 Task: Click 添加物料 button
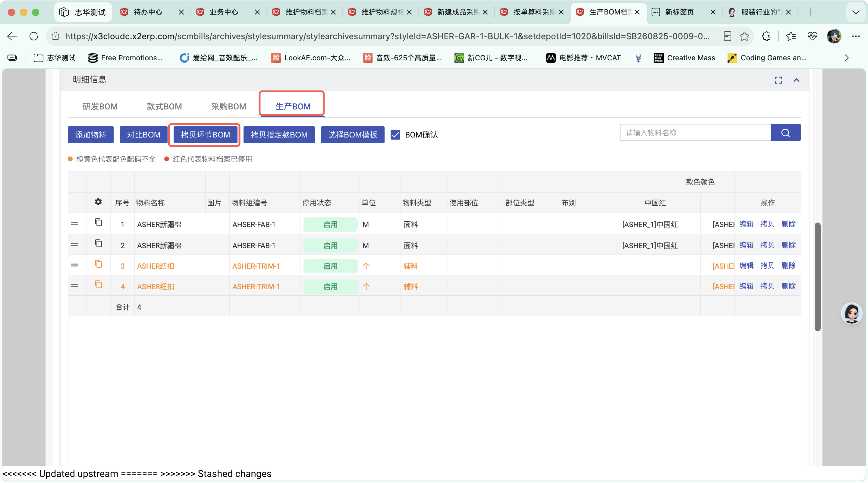(x=91, y=135)
